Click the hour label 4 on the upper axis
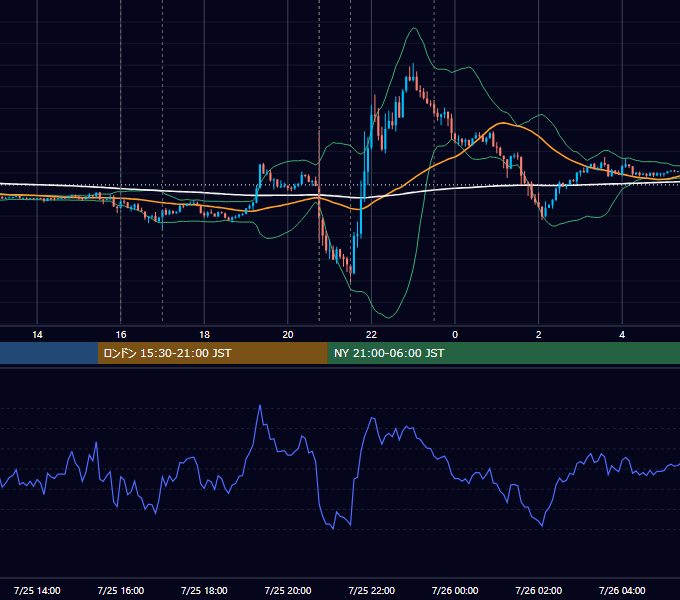 tap(622, 335)
